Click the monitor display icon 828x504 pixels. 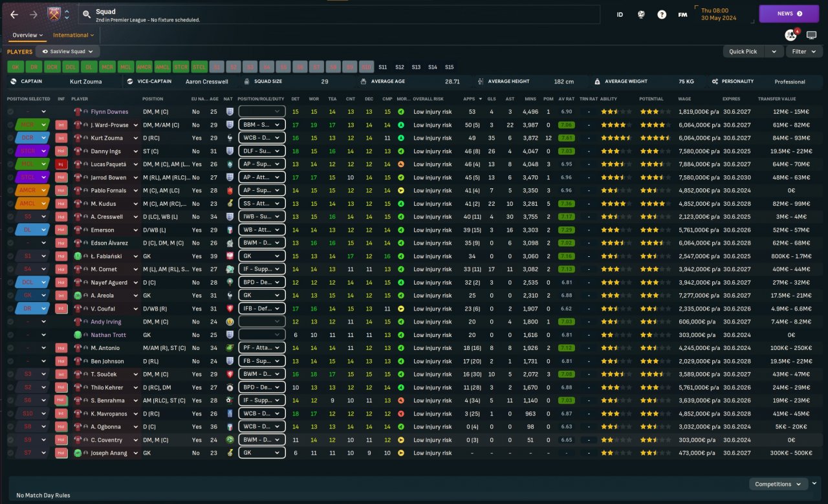tap(811, 35)
